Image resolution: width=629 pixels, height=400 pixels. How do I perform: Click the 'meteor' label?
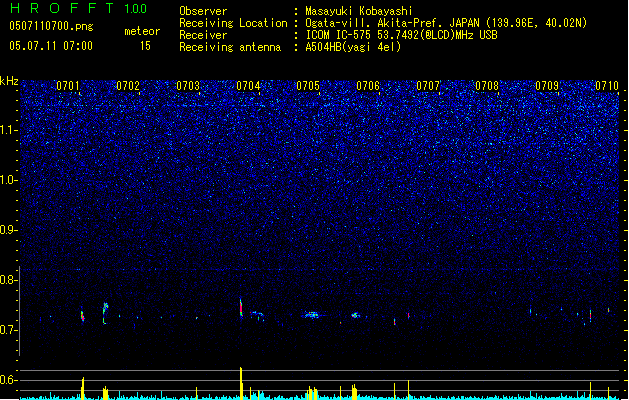click(142, 31)
